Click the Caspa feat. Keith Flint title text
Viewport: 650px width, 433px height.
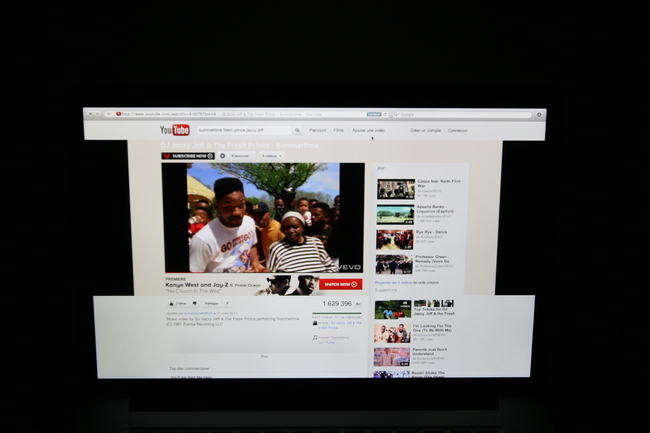pos(440,184)
